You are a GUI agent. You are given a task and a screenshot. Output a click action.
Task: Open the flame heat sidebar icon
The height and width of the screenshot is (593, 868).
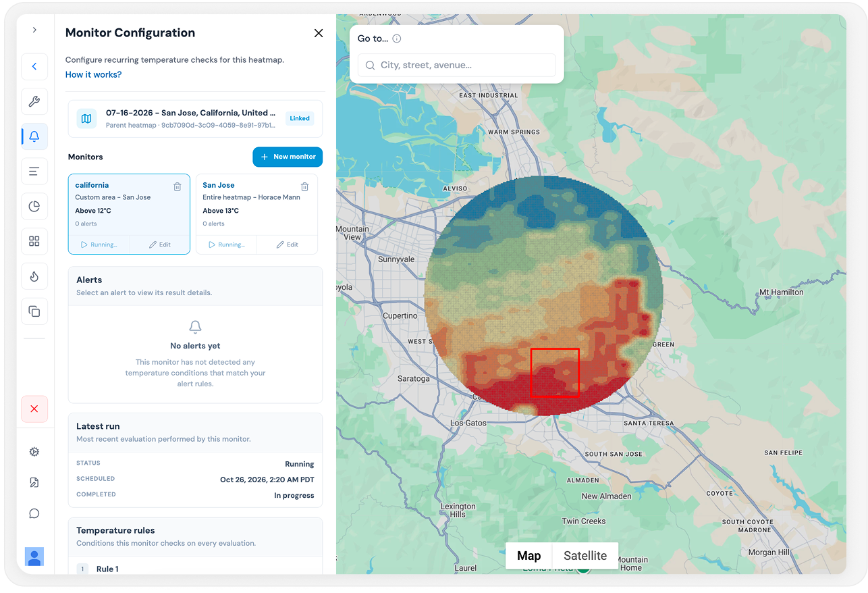(34, 276)
